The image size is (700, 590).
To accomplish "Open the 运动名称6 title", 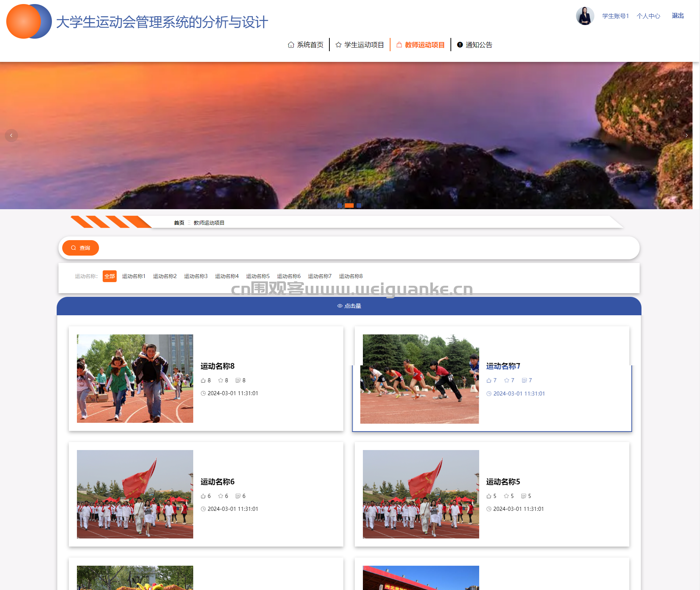I will click(218, 482).
